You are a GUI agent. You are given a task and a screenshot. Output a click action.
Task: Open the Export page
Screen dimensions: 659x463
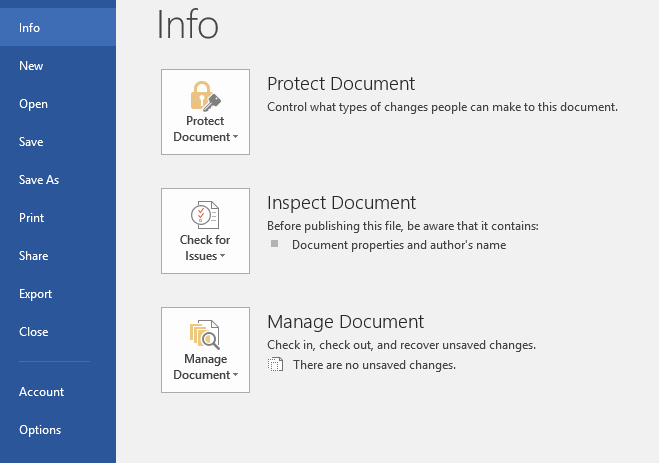point(58,294)
